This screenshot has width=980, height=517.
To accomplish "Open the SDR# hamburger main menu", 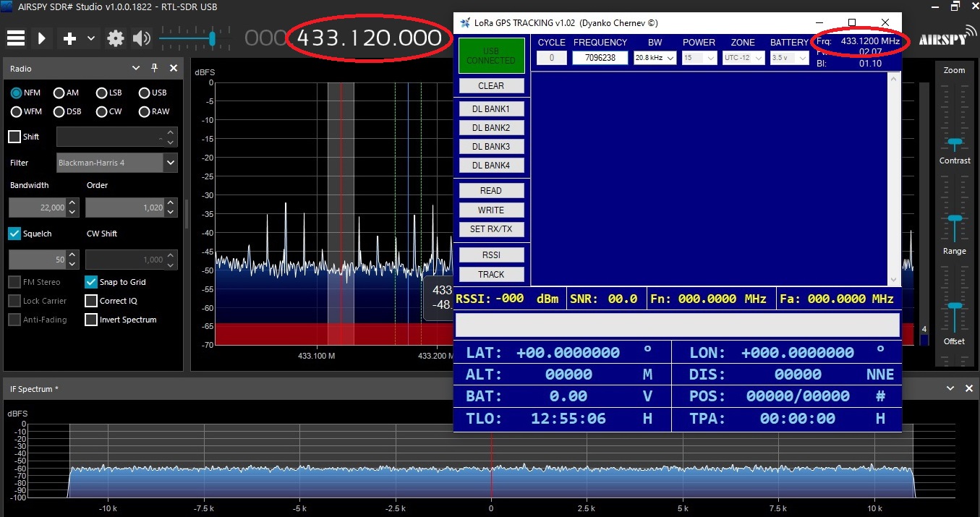I will tap(16, 38).
